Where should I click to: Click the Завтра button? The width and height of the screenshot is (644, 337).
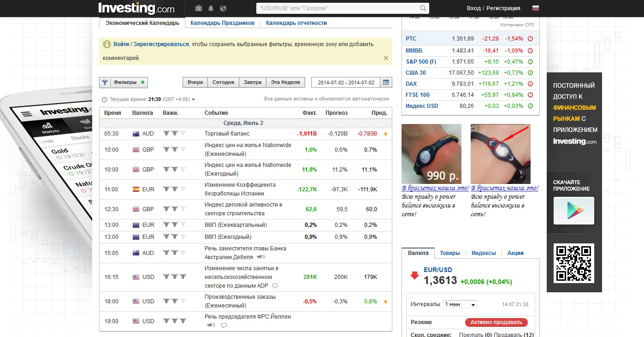point(252,83)
